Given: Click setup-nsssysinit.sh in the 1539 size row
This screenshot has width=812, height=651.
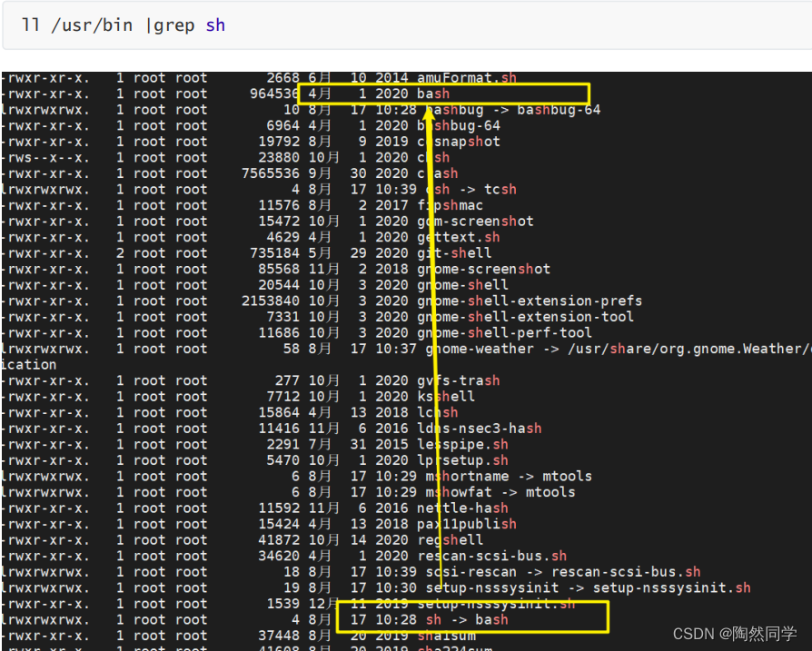Looking at the screenshot, I should pyautogui.click(x=496, y=604).
